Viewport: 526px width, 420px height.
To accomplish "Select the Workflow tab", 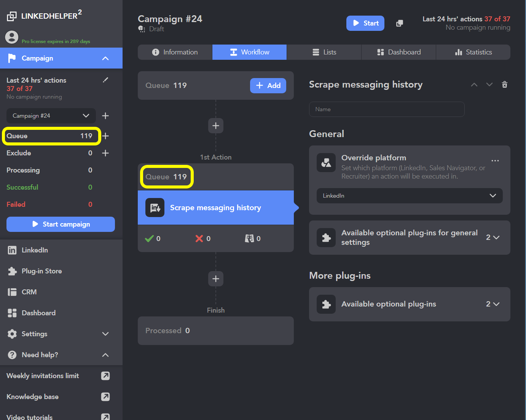I will point(249,52).
